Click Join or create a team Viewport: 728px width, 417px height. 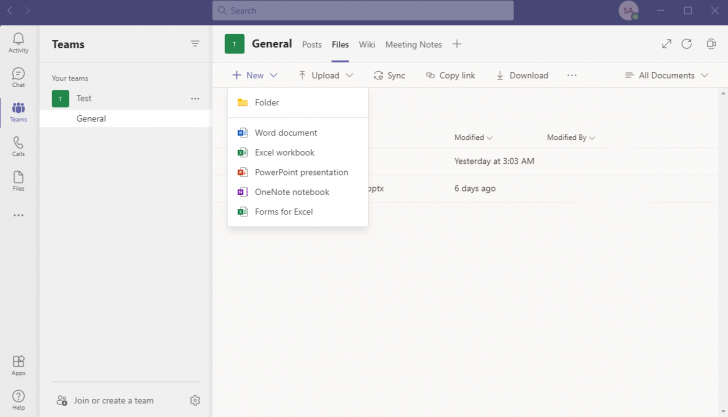[x=105, y=400]
